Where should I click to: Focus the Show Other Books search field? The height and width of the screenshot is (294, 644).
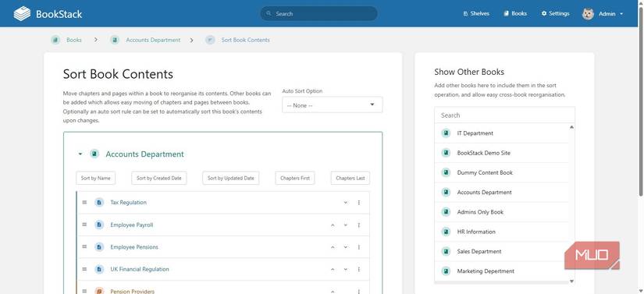tap(504, 115)
